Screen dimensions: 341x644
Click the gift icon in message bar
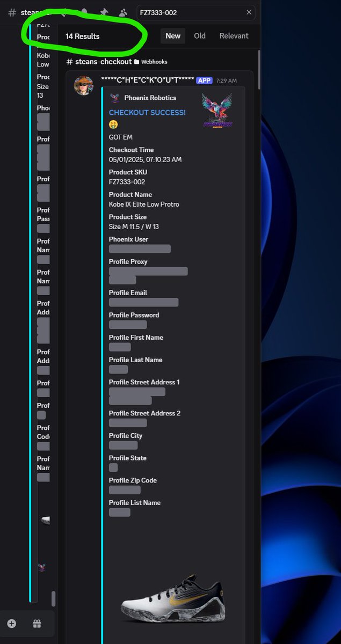pos(37,624)
